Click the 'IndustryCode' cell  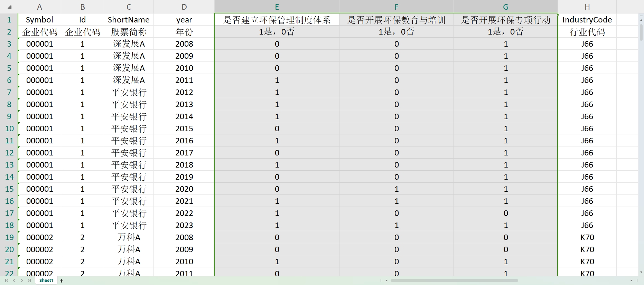tap(587, 20)
